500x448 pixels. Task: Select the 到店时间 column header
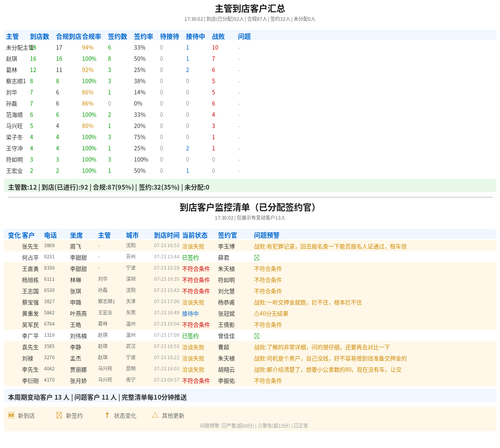point(167,235)
